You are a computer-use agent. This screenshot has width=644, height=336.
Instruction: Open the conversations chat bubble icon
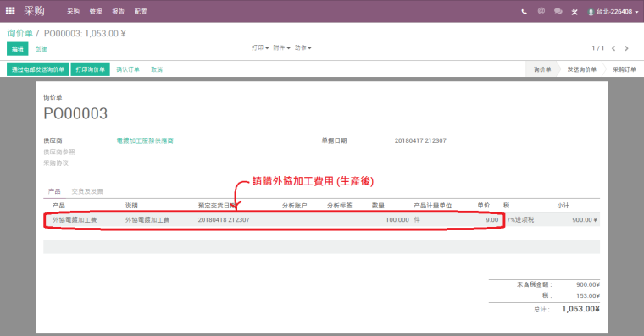click(x=558, y=11)
